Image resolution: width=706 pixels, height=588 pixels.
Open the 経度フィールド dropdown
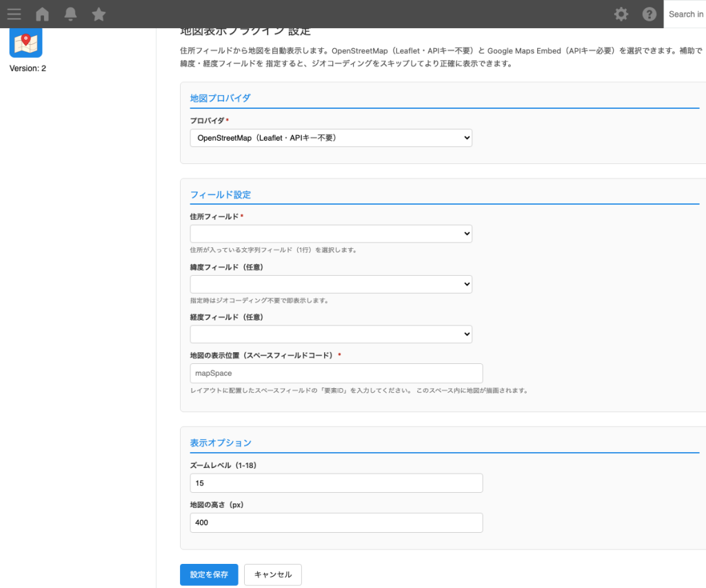click(330, 334)
